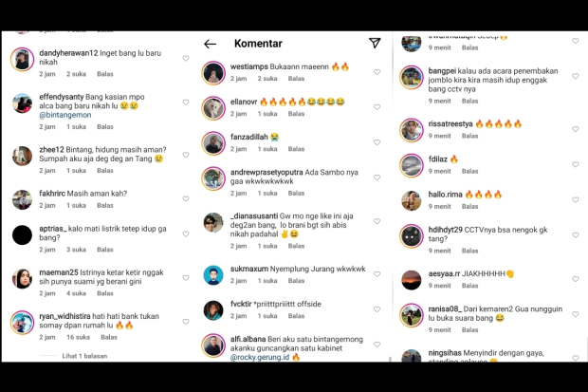588x392 pixels.
Task: Like westiamps' comment with the heart
Action: tap(377, 72)
